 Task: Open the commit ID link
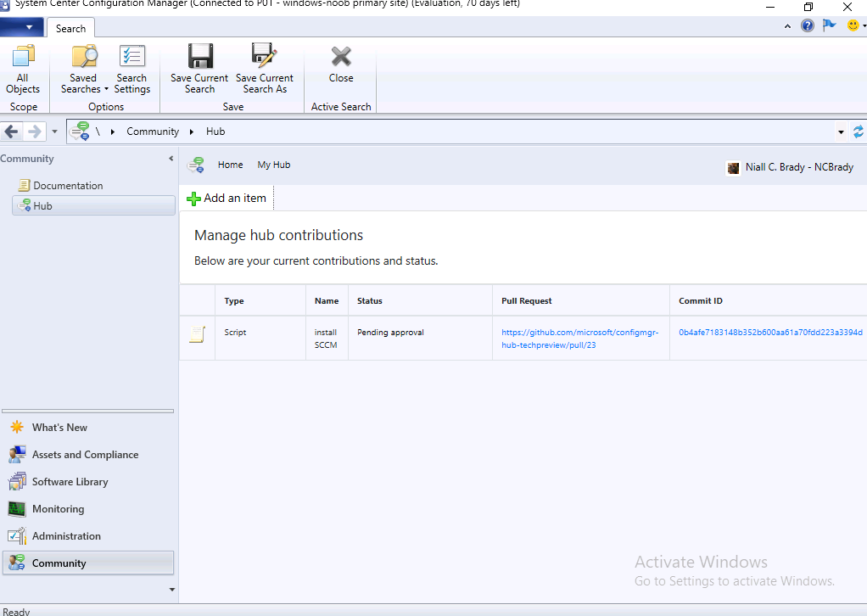(x=770, y=333)
